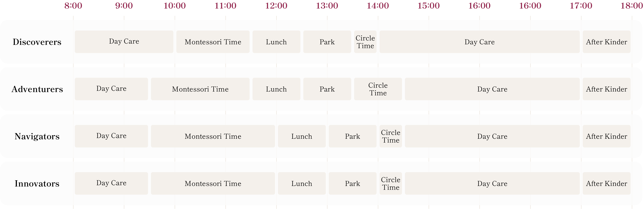Click the 18:00 time marker

pos(632,5)
